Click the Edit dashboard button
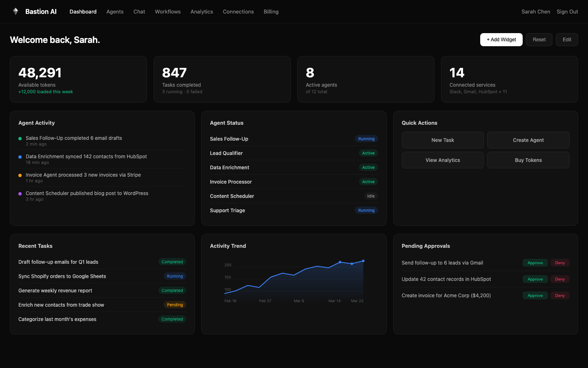This screenshot has width=588, height=368. [567, 40]
